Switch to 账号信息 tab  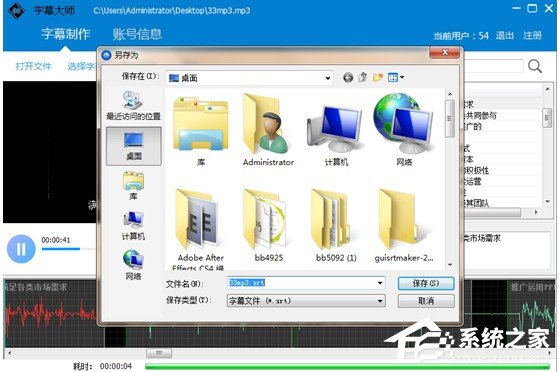pos(137,34)
